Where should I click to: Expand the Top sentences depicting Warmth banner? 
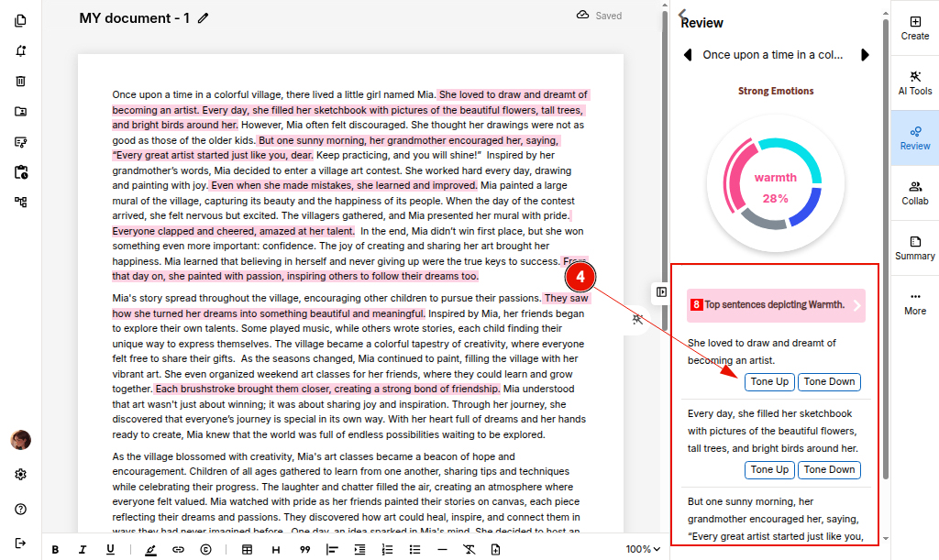click(857, 305)
